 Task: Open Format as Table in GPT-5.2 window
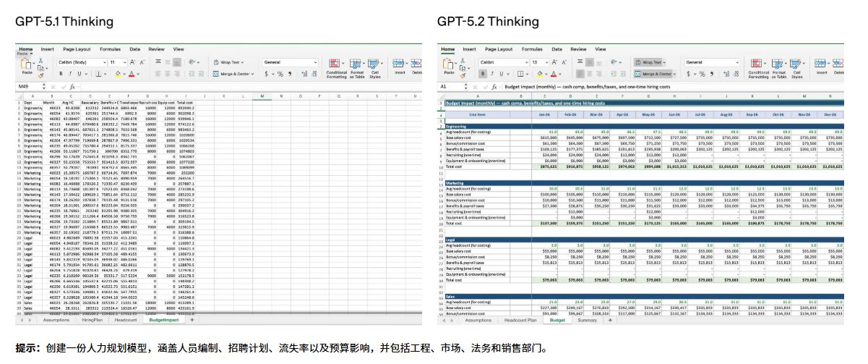tap(779, 68)
